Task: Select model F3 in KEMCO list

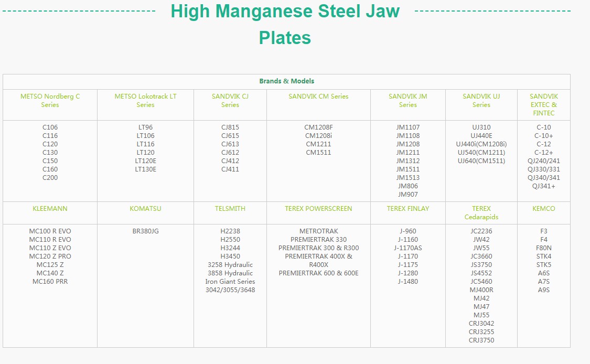Action: 544,231
